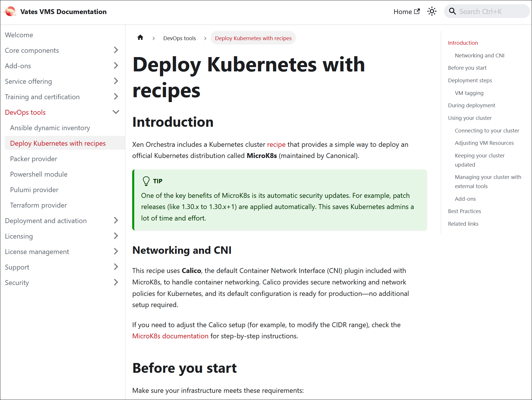Jump to Connecting to your cluster
The height and width of the screenshot is (400, 532).
487,130
